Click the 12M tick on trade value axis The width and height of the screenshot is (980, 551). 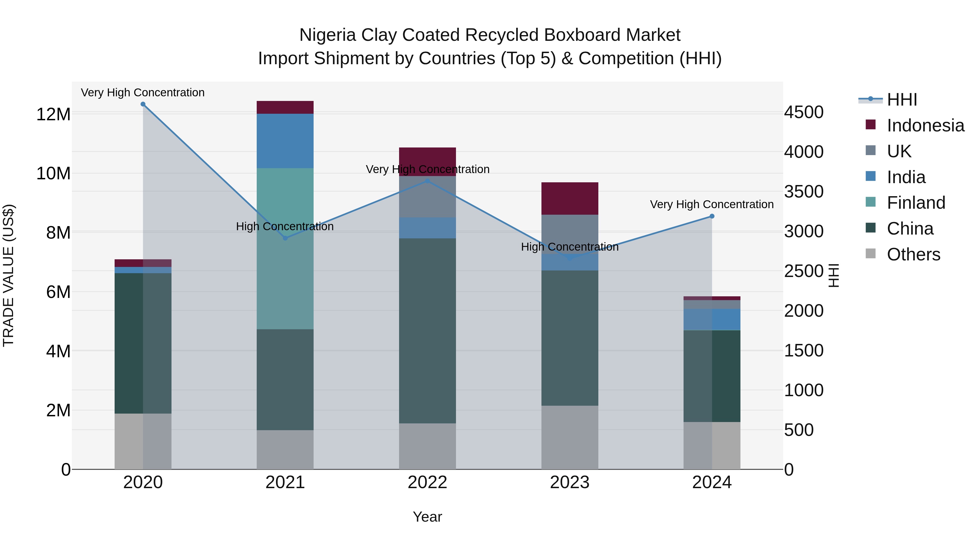click(53, 114)
